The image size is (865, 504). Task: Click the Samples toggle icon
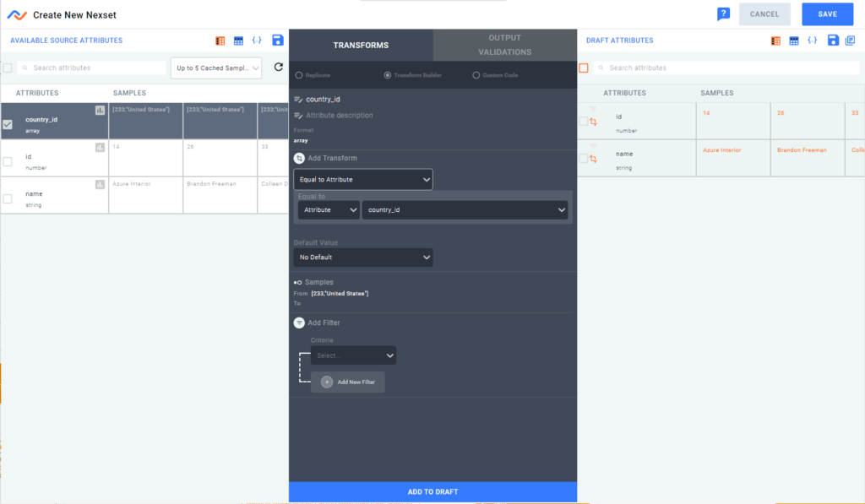pyautogui.click(x=298, y=282)
